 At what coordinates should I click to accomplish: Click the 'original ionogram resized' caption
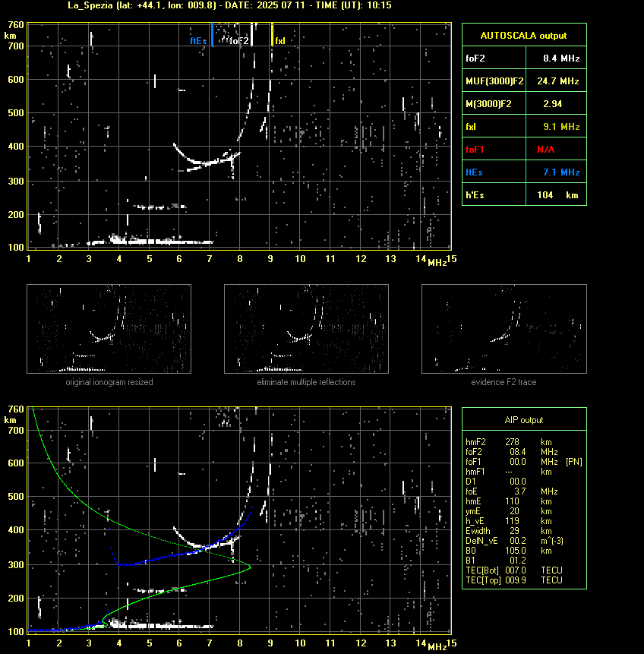pyautogui.click(x=109, y=382)
